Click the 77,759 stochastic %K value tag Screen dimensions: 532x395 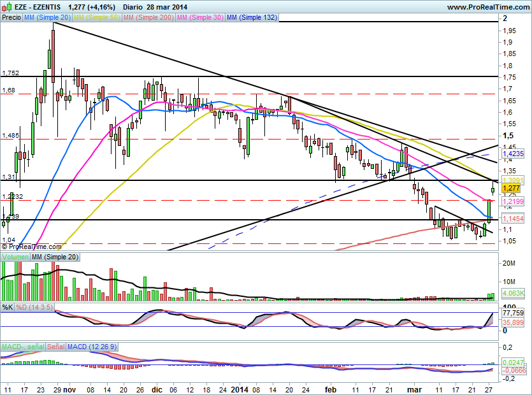pos(513,313)
